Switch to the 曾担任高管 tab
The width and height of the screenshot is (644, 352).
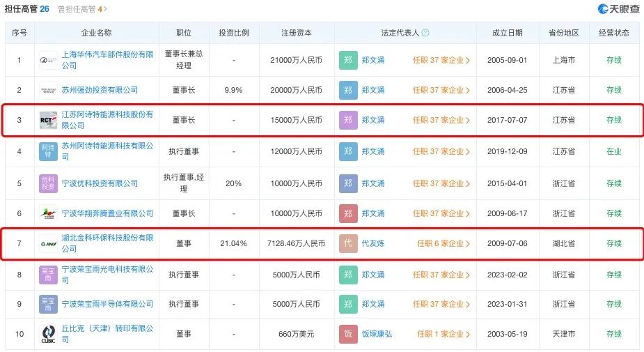pyautogui.click(x=82, y=9)
